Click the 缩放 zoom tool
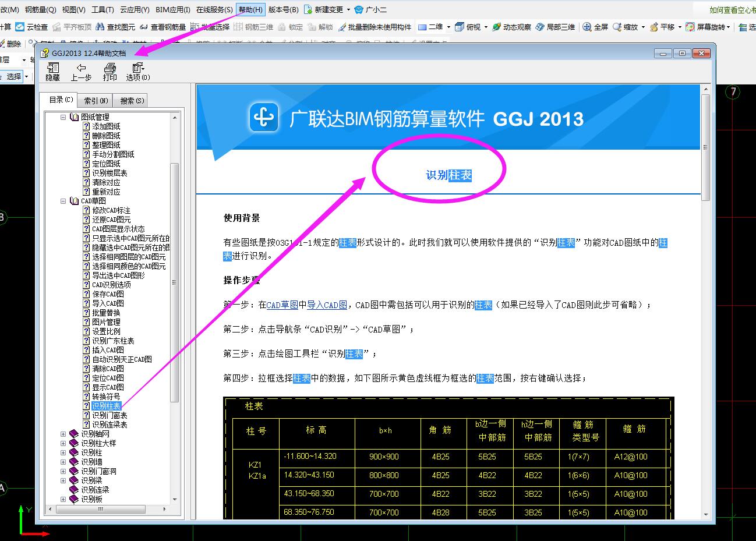This screenshot has width=756, height=541. coord(624,27)
